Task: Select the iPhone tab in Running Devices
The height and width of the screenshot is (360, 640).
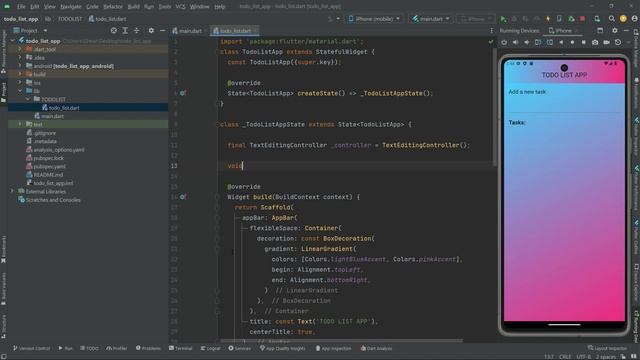Action: 562,31
